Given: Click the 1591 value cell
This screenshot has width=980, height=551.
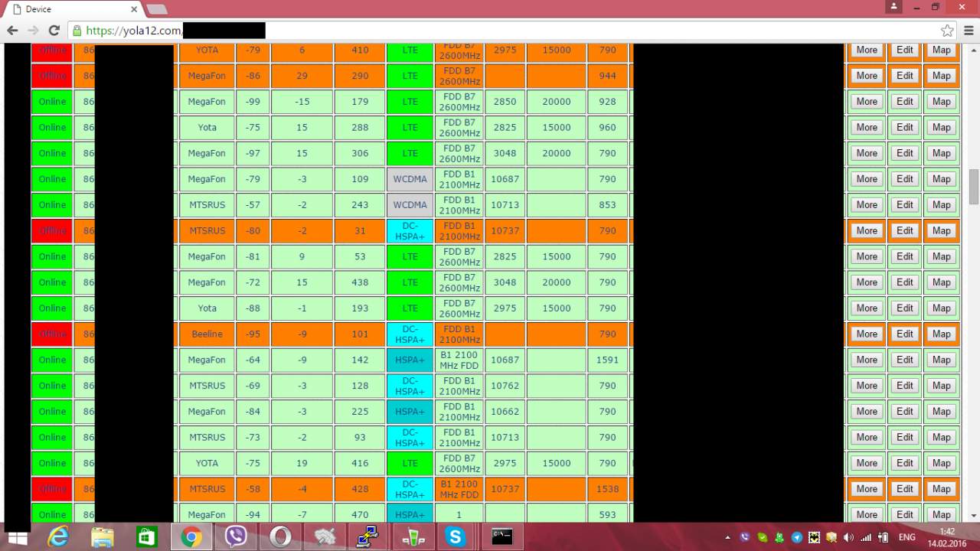Looking at the screenshot, I should 608,360.
